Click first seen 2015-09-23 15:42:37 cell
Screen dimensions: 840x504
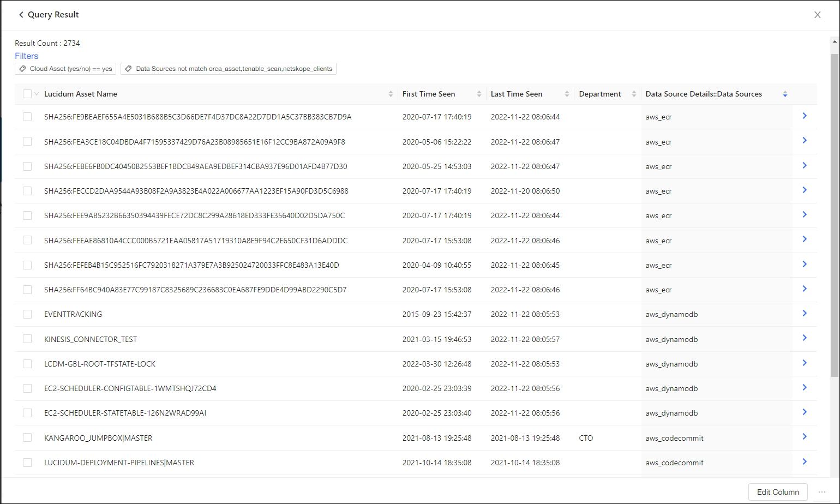tap(437, 314)
